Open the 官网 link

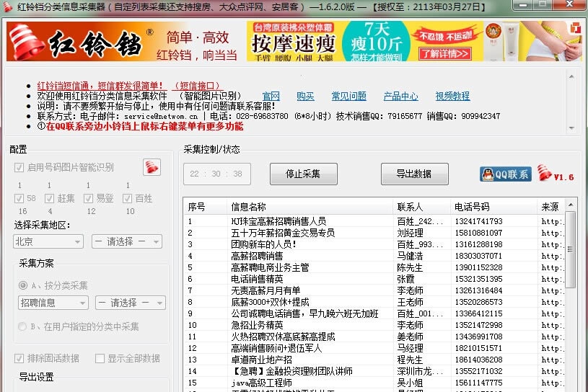click(271, 97)
